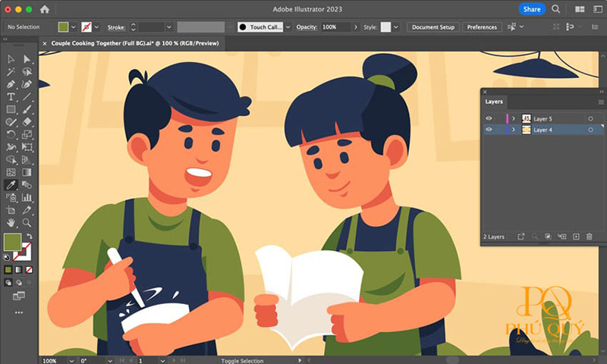Screen dimensions: 607x364
Task: Delete selected layer using trash icon
Action: coord(589,237)
